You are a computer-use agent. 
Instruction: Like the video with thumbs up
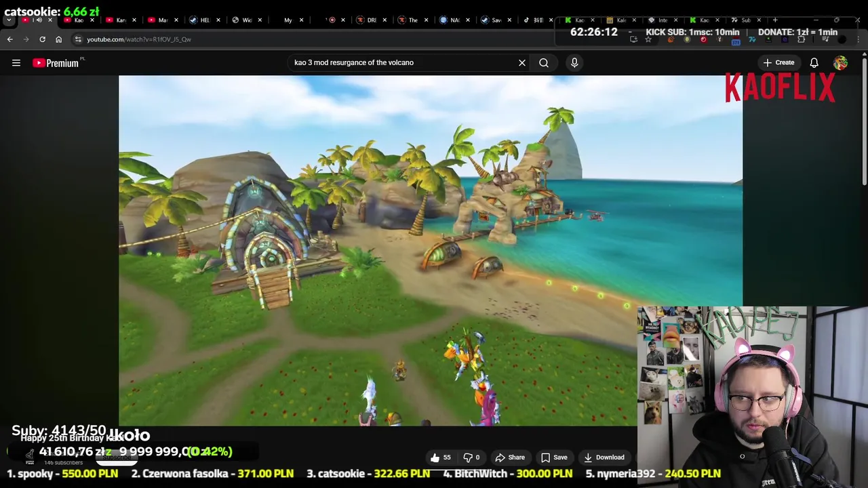(x=440, y=457)
